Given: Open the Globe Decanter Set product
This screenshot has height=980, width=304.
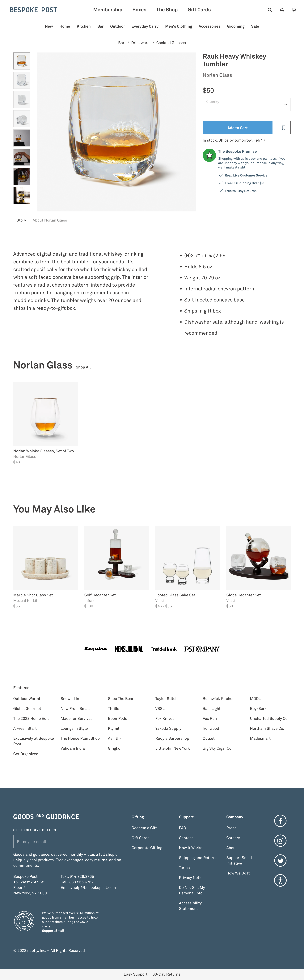Looking at the screenshot, I should coord(258,558).
